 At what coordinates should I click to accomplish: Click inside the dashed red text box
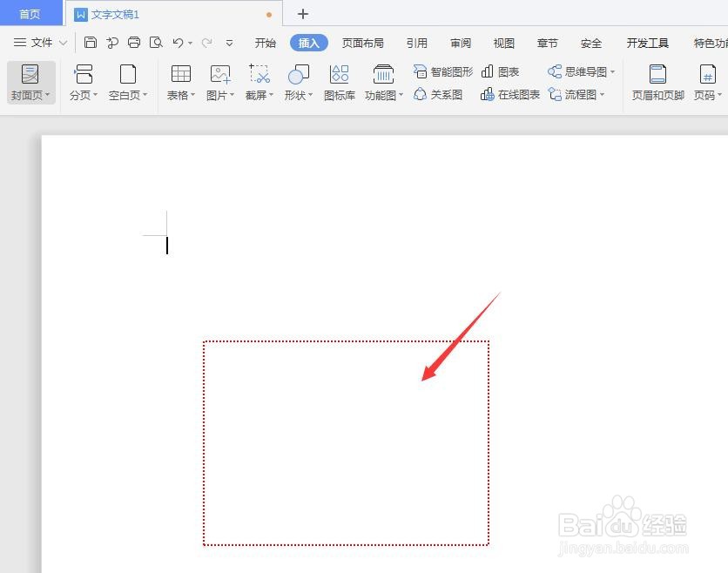pyautogui.click(x=346, y=442)
